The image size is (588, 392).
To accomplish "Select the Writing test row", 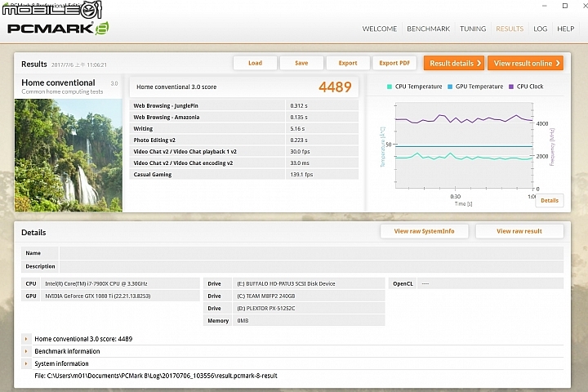I will click(243, 129).
